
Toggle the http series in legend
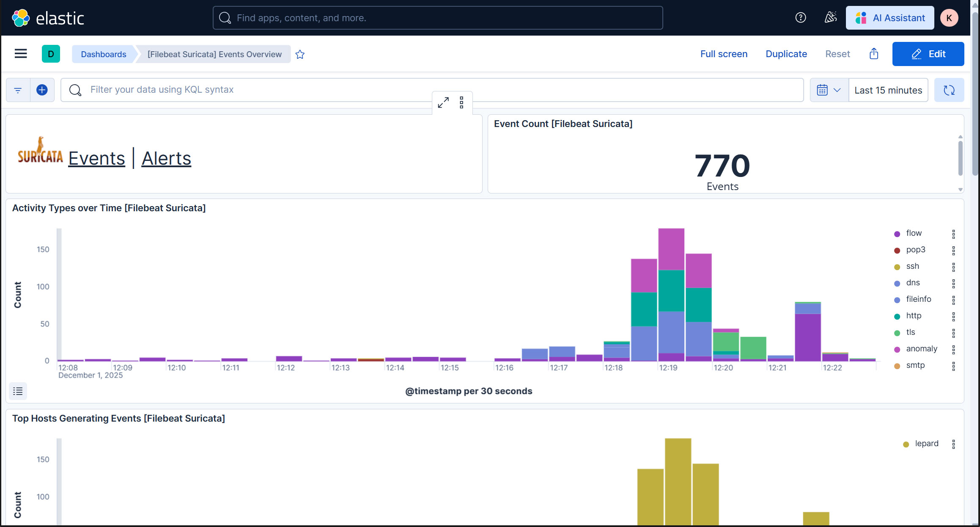coord(914,316)
